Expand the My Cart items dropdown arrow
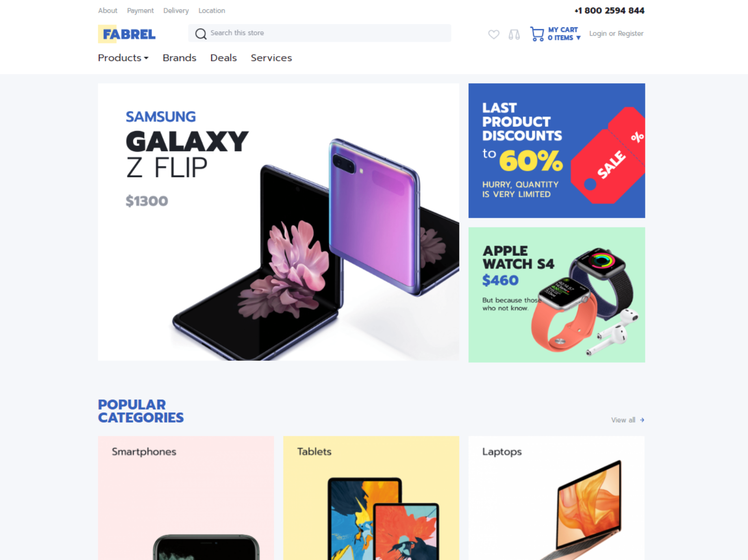 [578, 38]
